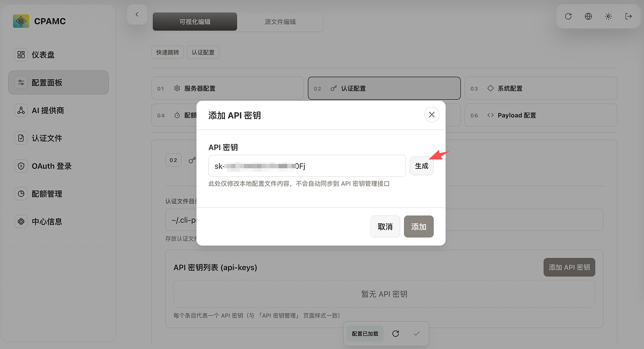The image size is (644, 349).
Task: Open the 06 Payload 配置 section card
Action: point(541,115)
